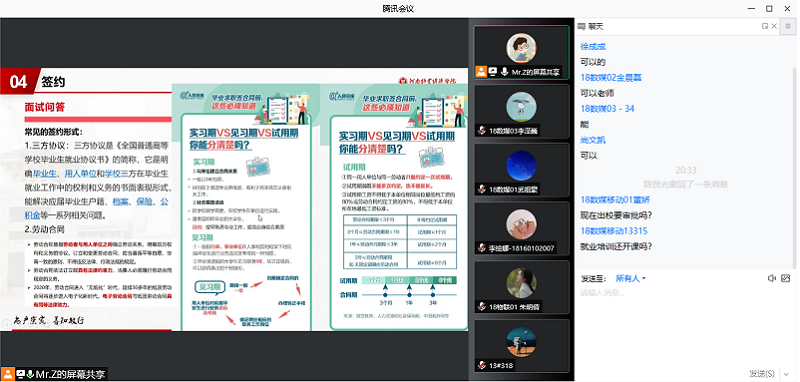Click the image send icon above message box

click(786, 278)
